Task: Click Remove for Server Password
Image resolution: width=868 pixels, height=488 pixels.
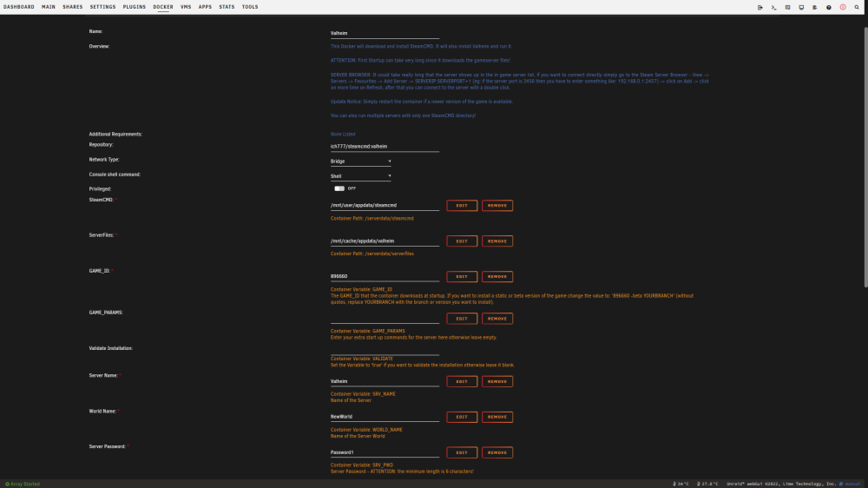Action: (497, 452)
